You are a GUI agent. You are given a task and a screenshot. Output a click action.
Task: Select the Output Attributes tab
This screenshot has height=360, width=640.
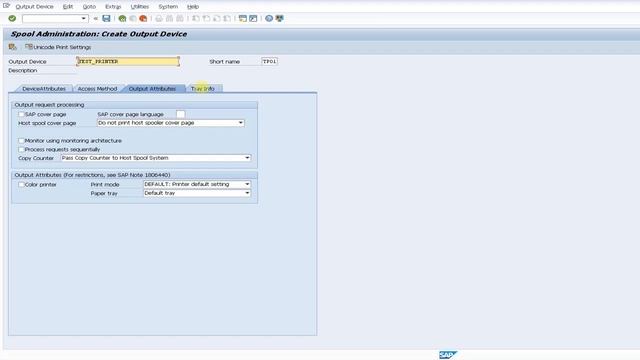pyautogui.click(x=152, y=89)
